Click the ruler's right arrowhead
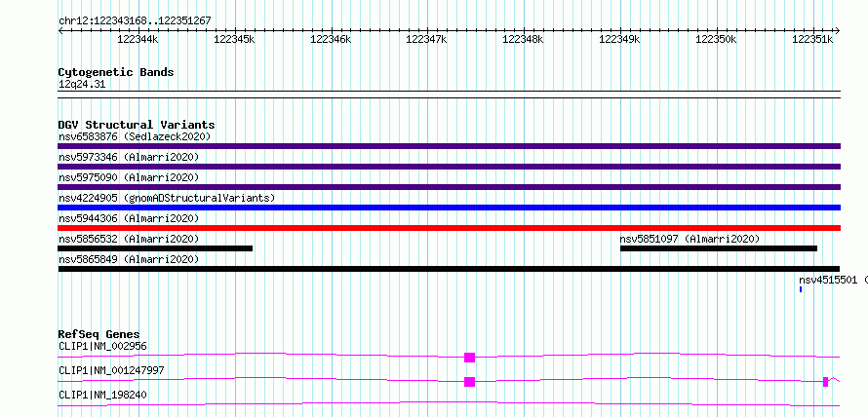 [837, 31]
